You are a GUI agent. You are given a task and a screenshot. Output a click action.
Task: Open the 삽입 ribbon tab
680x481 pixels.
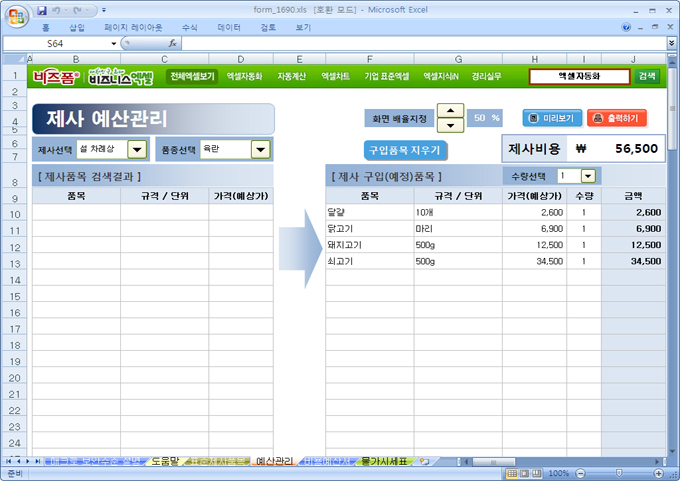[77, 27]
